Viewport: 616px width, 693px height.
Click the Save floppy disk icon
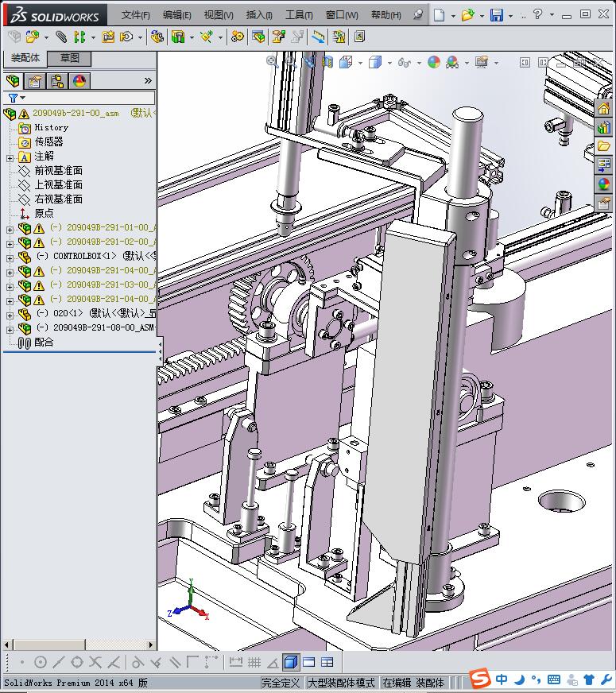coord(497,15)
